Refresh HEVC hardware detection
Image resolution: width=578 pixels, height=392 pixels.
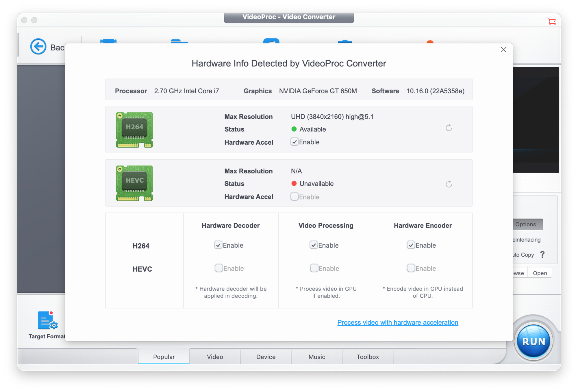(449, 184)
